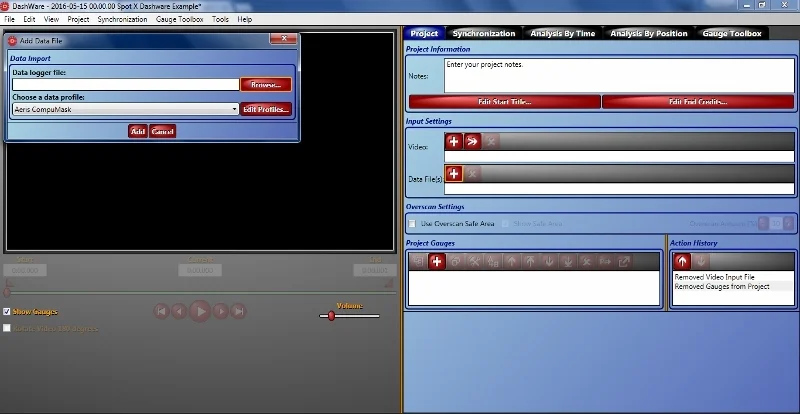Viewport: 800px width, 414px height.
Task: Click the single up-arrow gauge icon without bar
Action: [511, 261]
